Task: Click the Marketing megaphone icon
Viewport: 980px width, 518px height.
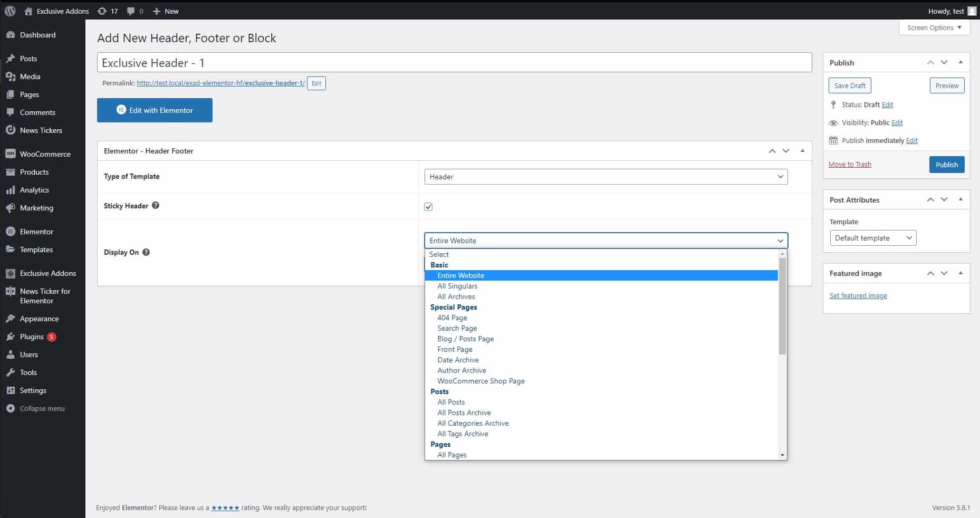Action: [x=11, y=208]
